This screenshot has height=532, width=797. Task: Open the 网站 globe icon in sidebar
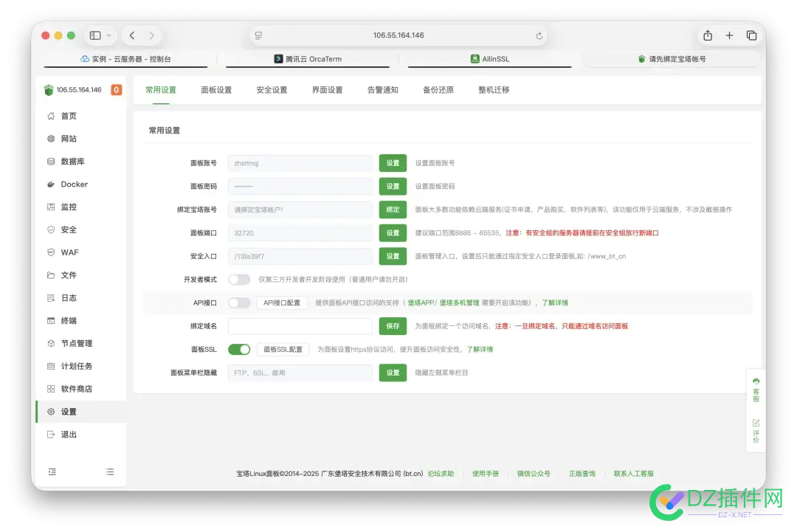pos(51,139)
